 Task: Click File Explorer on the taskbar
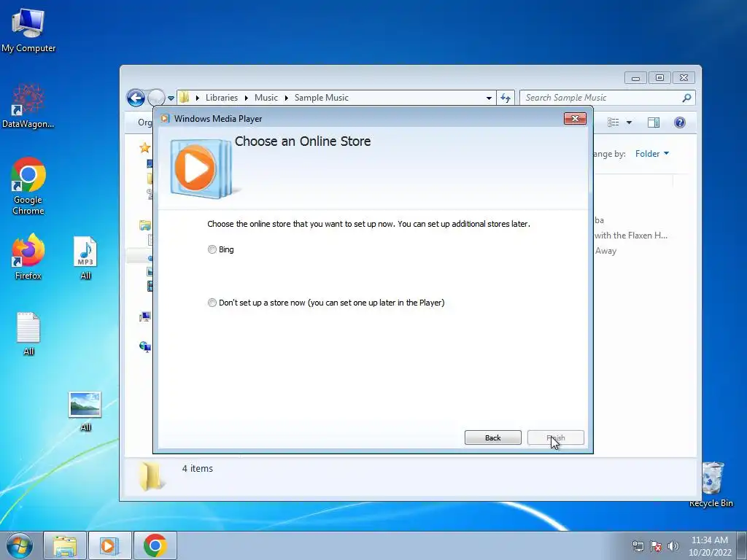[65, 545]
